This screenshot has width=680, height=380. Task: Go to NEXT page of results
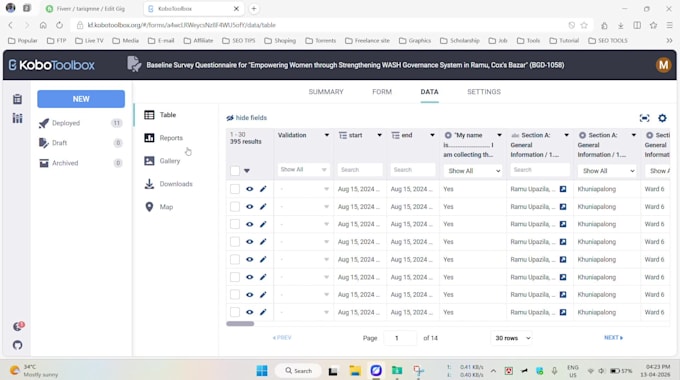613,337
